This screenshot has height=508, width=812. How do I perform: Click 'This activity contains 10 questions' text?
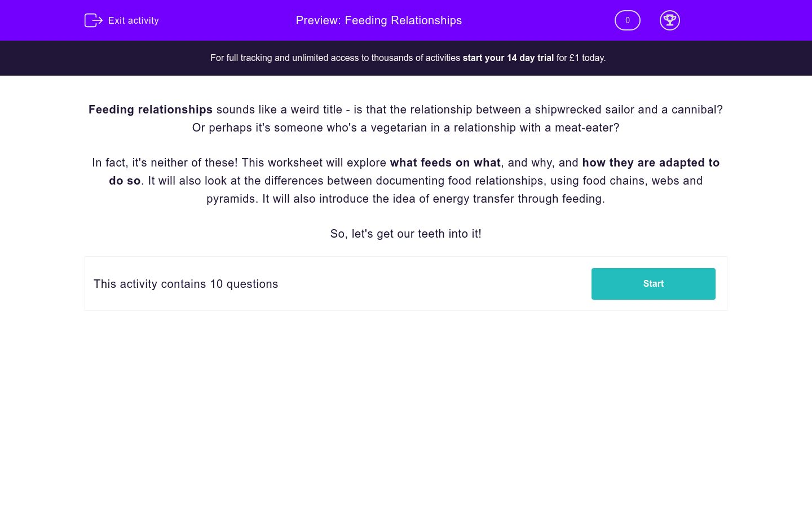click(x=186, y=284)
